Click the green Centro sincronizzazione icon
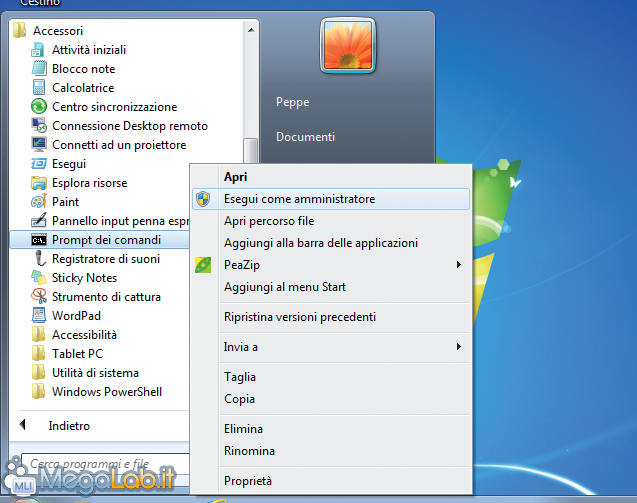637x503 pixels. (39, 107)
